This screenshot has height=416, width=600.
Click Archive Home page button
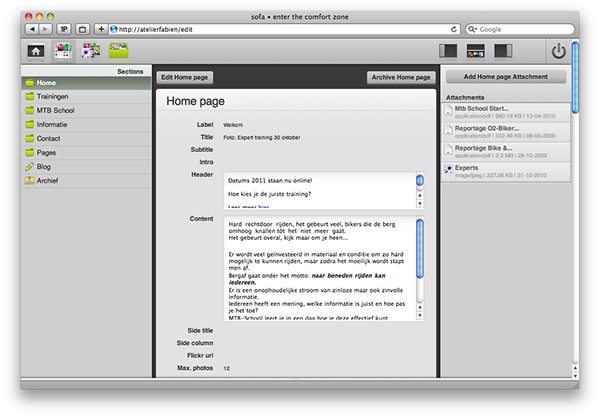401,77
